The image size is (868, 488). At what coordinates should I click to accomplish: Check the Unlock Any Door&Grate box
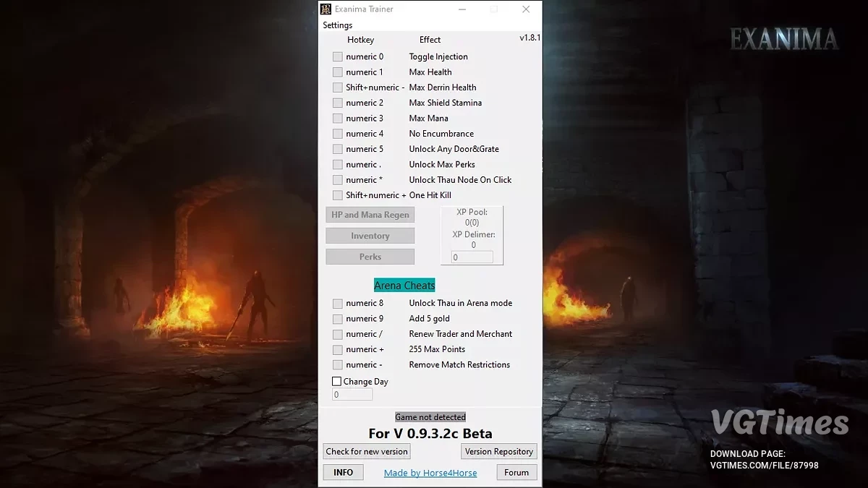pyautogui.click(x=337, y=148)
